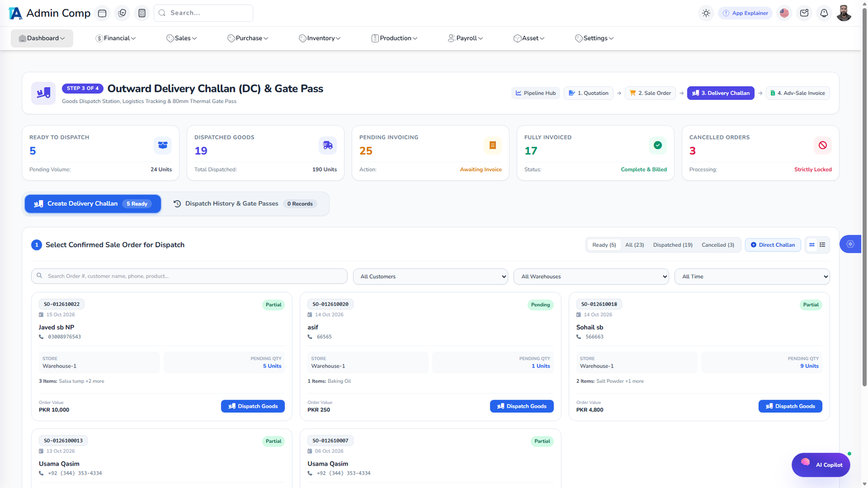This screenshot has width=868, height=488.
Task: Switch to grid view layout
Action: pos(812,245)
